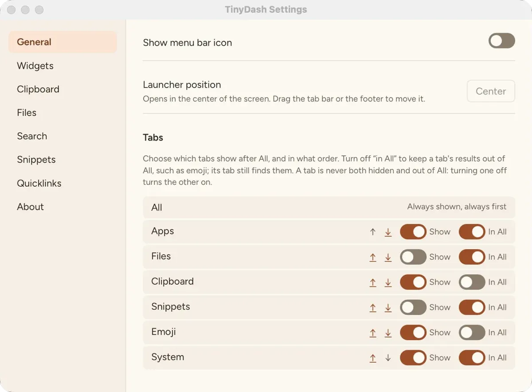Move the Emoji tab up
Screen dimensions: 532x392
(x=373, y=333)
